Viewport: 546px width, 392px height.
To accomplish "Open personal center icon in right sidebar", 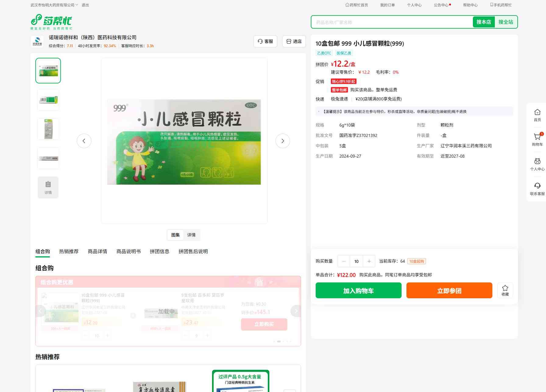I will pos(537,162).
